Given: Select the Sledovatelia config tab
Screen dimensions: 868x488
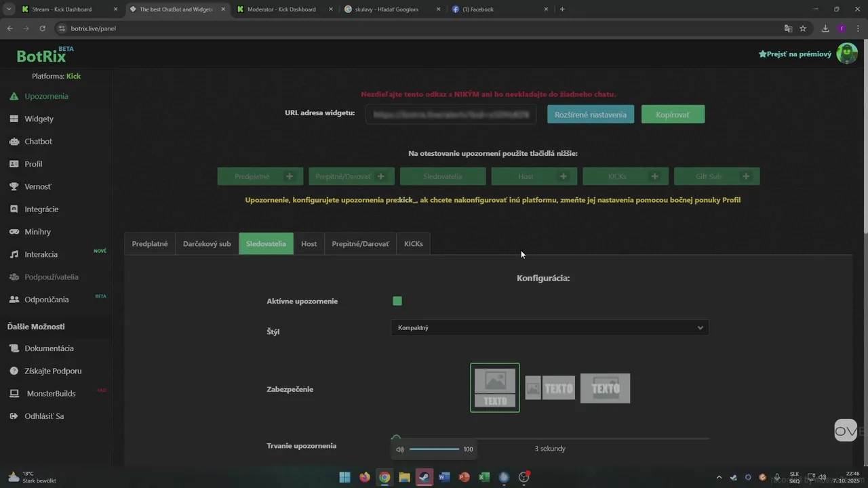Looking at the screenshot, I should coord(266,244).
